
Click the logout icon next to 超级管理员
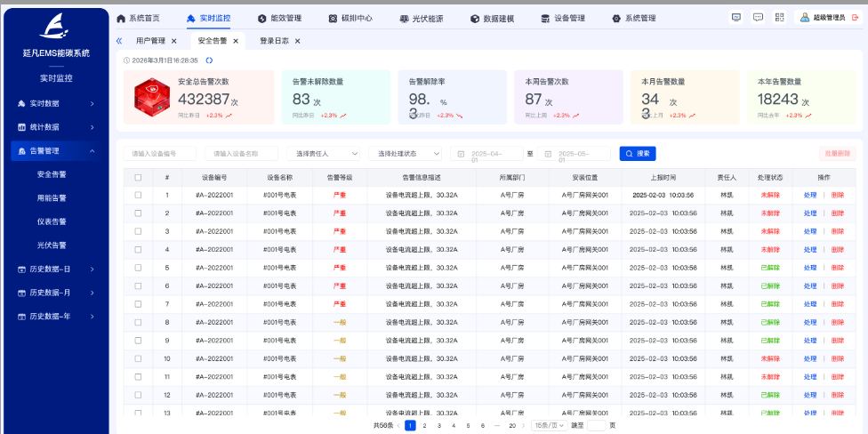(855, 17)
